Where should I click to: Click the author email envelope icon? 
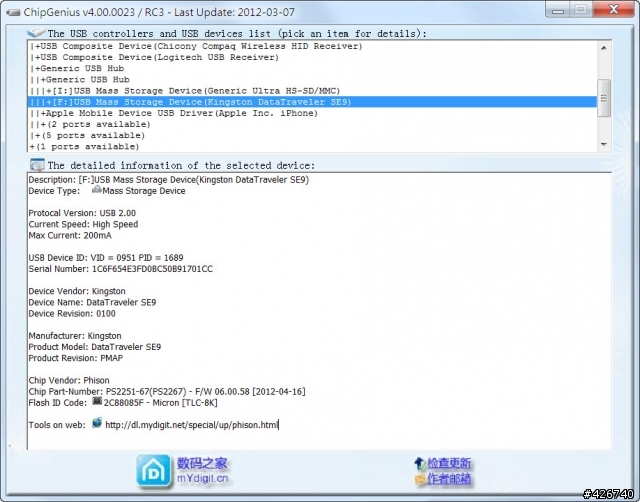point(420,479)
